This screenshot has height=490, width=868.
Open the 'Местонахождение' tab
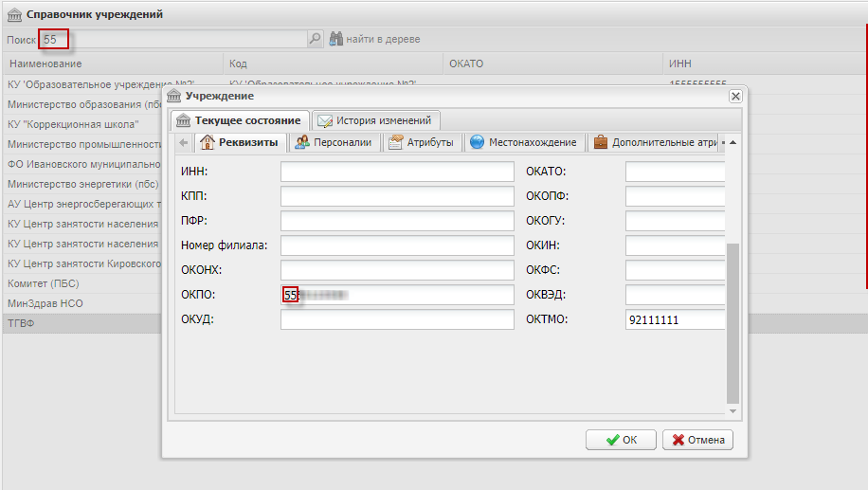(523, 143)
